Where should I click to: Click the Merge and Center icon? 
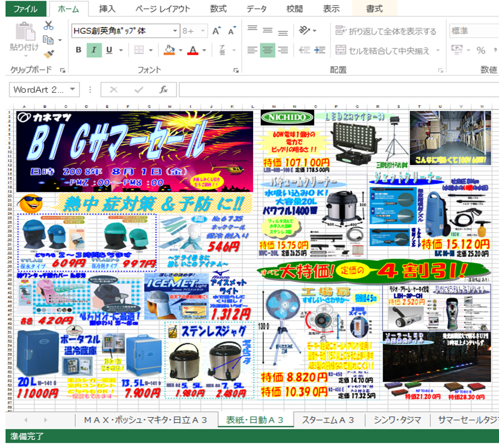pos(341,50)
